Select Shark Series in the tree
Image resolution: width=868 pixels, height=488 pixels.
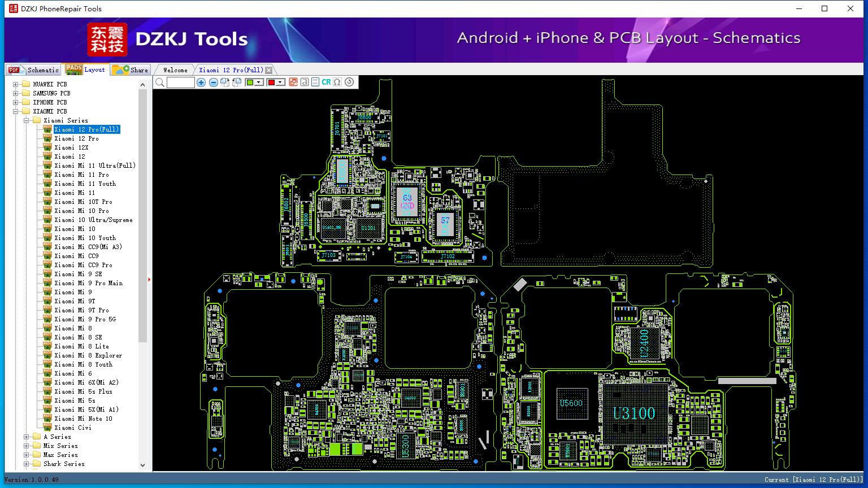click(x=64, y=464)
